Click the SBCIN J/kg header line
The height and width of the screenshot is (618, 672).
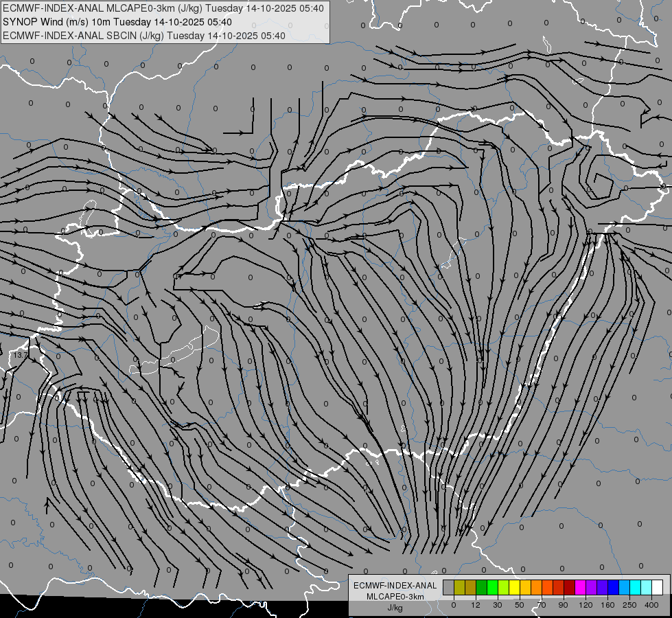point(144,36)
